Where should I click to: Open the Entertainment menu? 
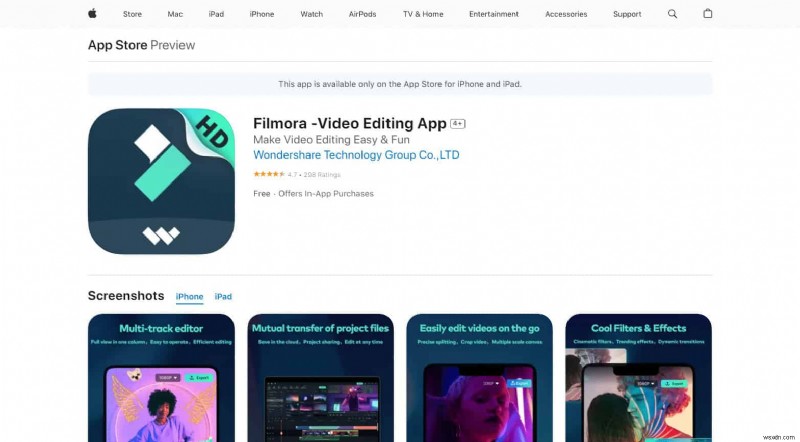click(494, 14)
